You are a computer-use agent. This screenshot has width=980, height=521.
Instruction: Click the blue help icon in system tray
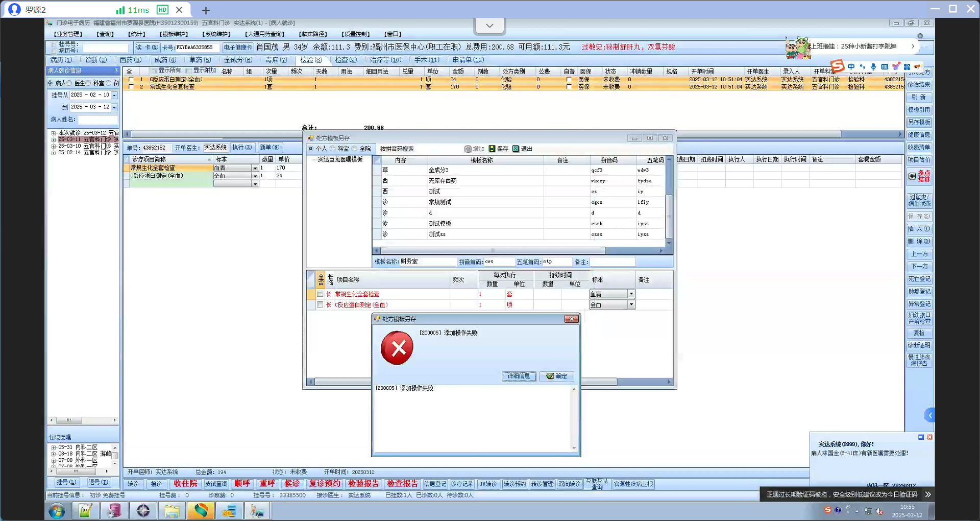point(838,510)
